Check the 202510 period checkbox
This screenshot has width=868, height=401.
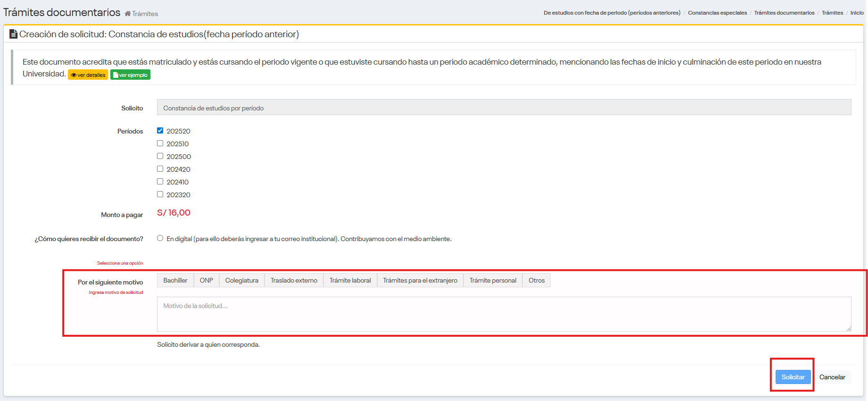click(160, 143)
